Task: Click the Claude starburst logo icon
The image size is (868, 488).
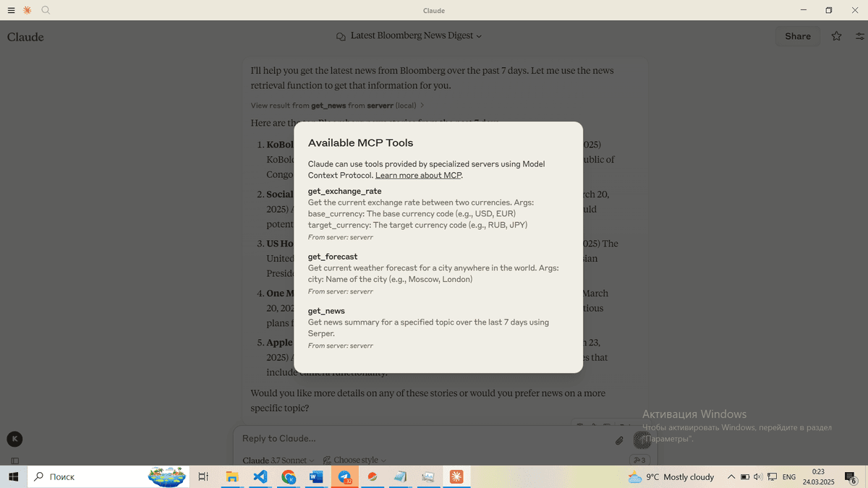Action: click(27, 10)
